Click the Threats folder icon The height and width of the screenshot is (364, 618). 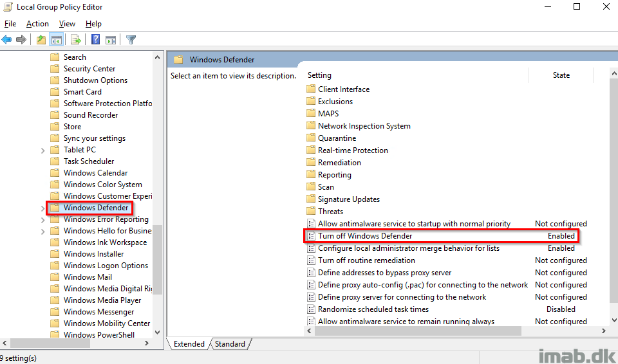(311, 211)
